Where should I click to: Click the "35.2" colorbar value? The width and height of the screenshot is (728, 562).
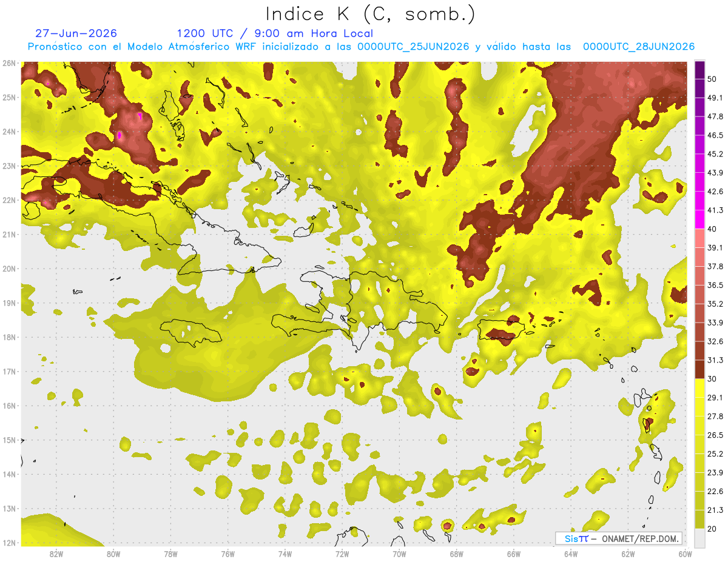[715, 304]
